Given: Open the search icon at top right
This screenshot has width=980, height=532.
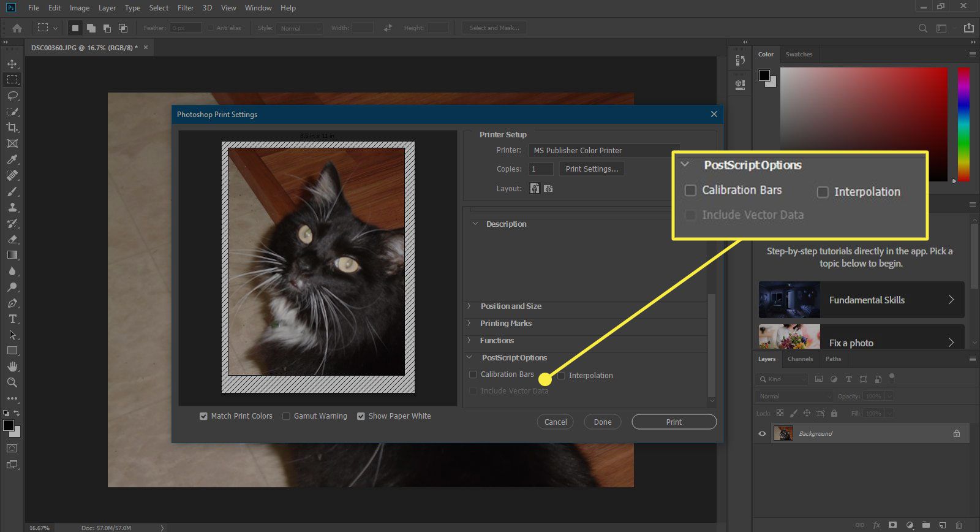Looking at the screenshot, I should [x=922, y=28].
